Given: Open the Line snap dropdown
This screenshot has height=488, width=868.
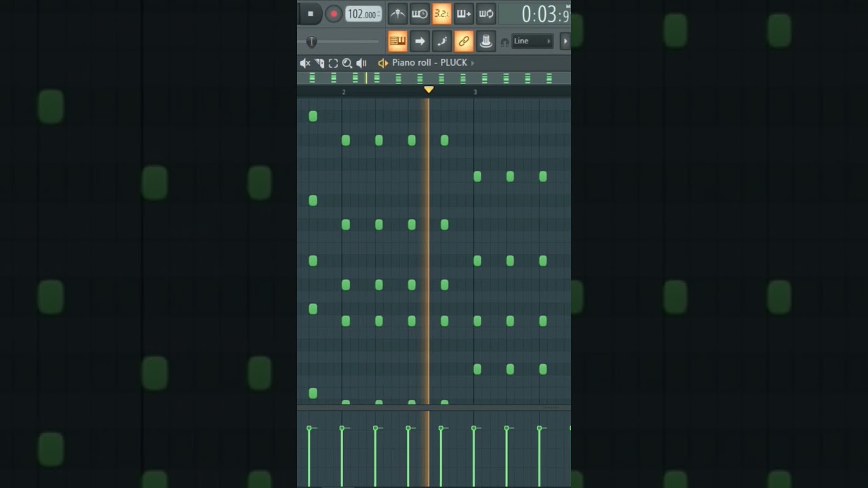Looking at the screenshot, I should coord(532,41).
